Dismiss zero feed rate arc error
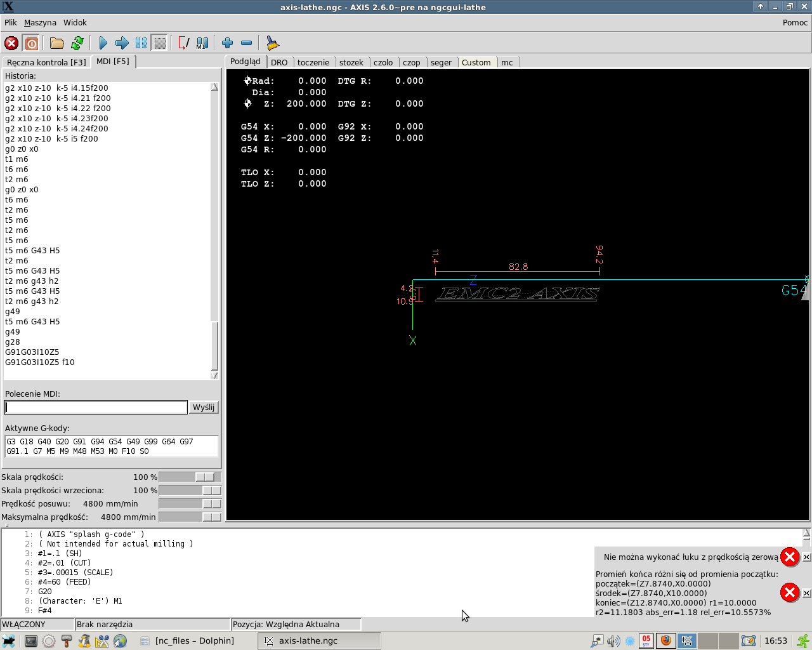This screenshot has width=812, height=650. (x=806, y=557)
